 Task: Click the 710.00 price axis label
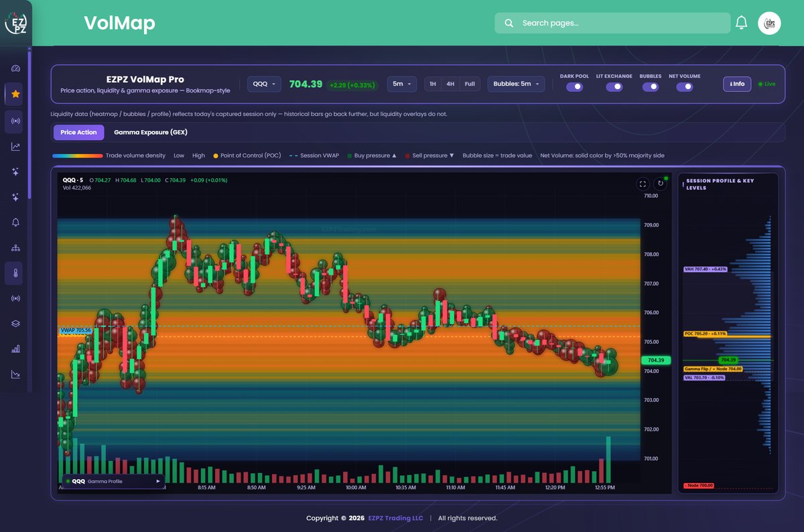651,196
